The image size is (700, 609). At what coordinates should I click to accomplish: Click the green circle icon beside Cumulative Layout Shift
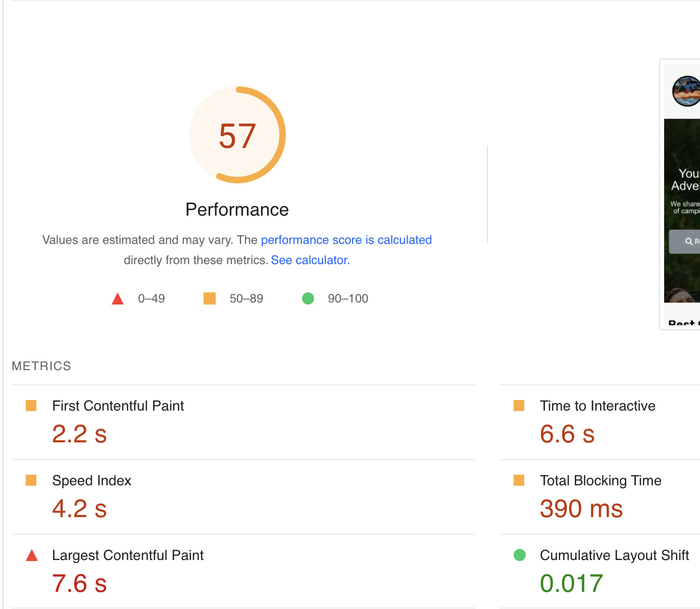(x=519, y=555)
